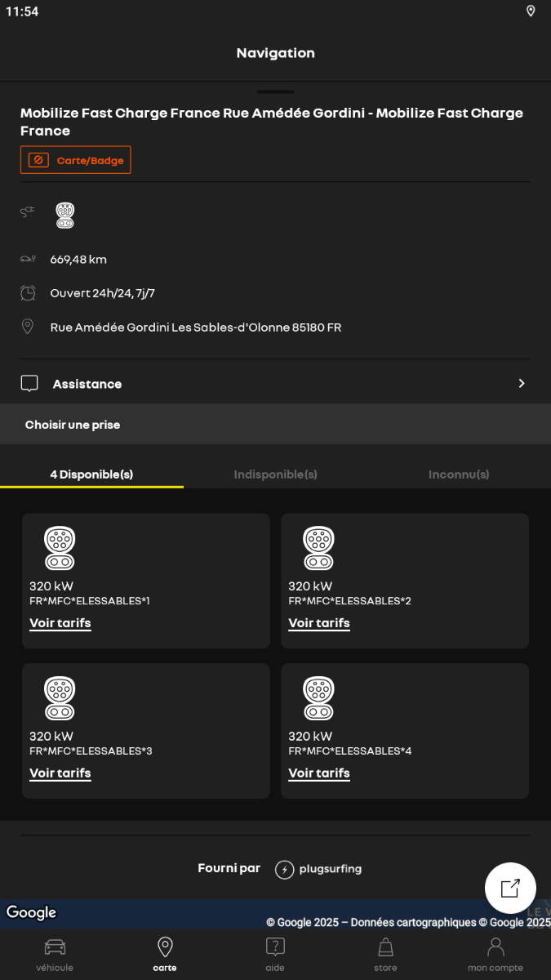View tarifs for FR*MFC*ELESSABLES*2
The image size is (551, 980).
pyautogui.click(x=319, y=623)
